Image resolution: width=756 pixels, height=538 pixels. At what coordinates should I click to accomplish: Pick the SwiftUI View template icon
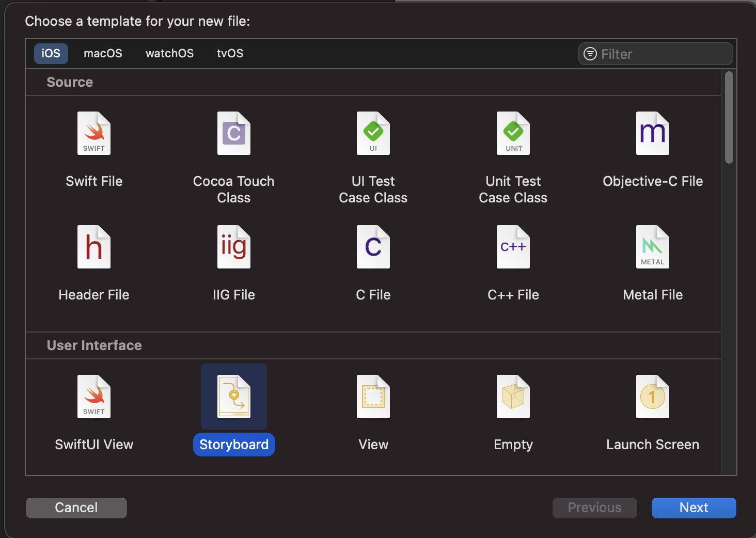(x=94, y=397)
